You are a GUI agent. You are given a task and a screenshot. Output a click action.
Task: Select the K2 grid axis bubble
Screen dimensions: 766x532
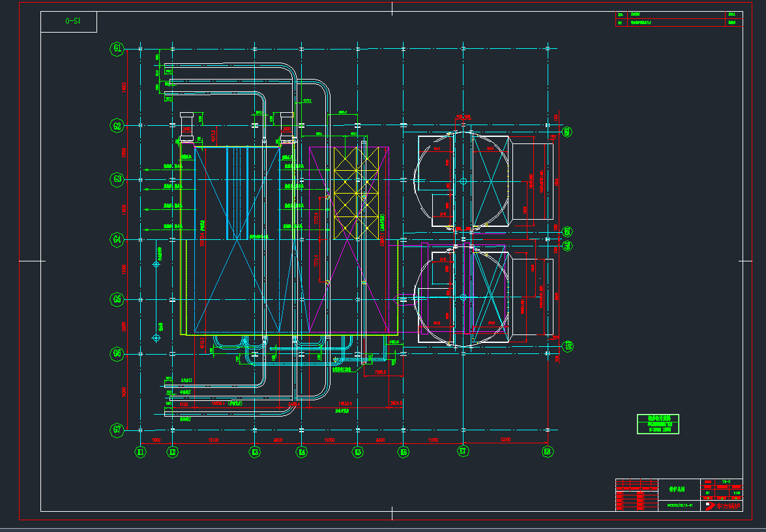tap(173, 452)
